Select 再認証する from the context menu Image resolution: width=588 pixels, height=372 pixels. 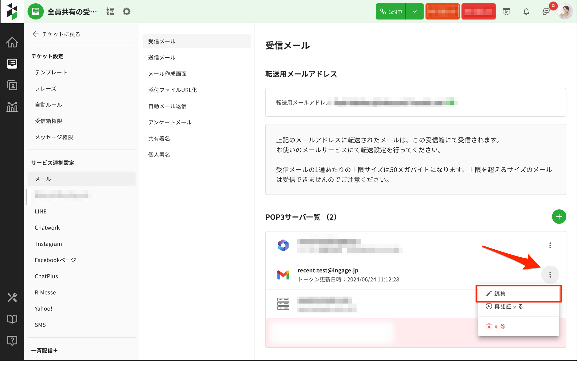coord(508,306)
